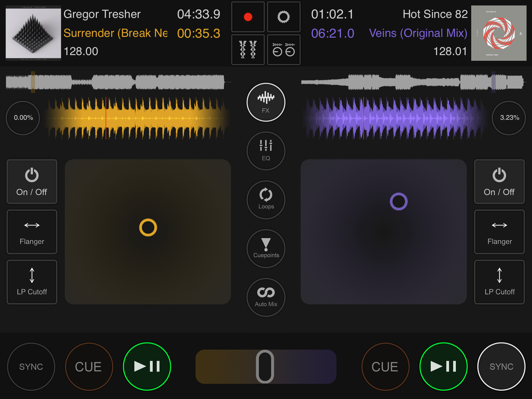Viewport: 532px width, 399px height.
Task: Show the Cuepoints panel
Action: click(x=266, y=249)
